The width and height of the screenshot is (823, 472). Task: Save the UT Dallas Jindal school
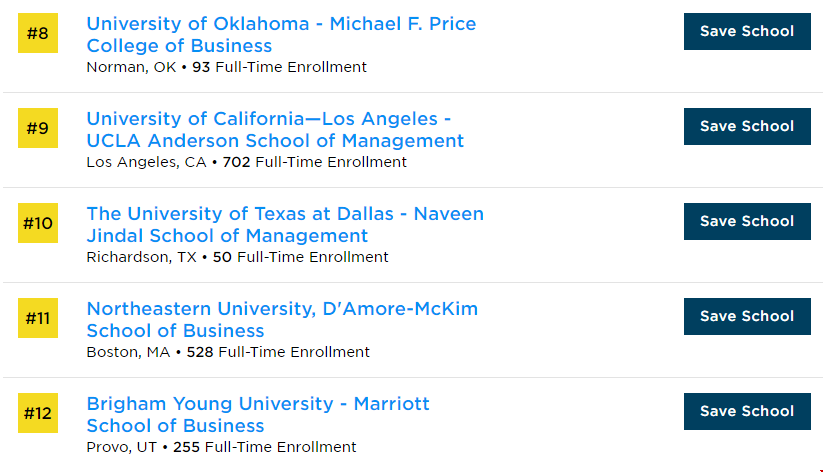coord(747,222)
